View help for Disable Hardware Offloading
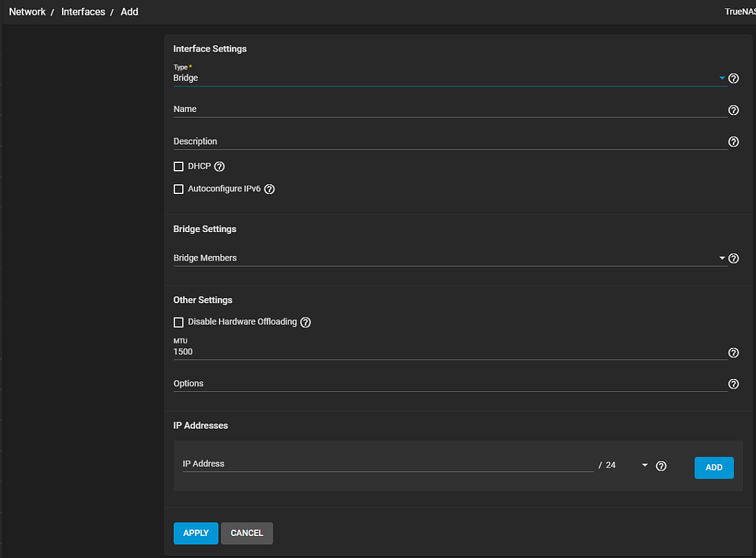The width and height of the screenshot is (756, 558). (x=306, y=322)
